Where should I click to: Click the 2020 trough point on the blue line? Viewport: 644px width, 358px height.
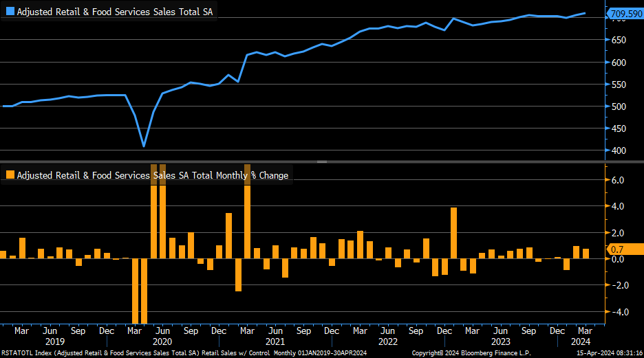[x=144, y=146]
